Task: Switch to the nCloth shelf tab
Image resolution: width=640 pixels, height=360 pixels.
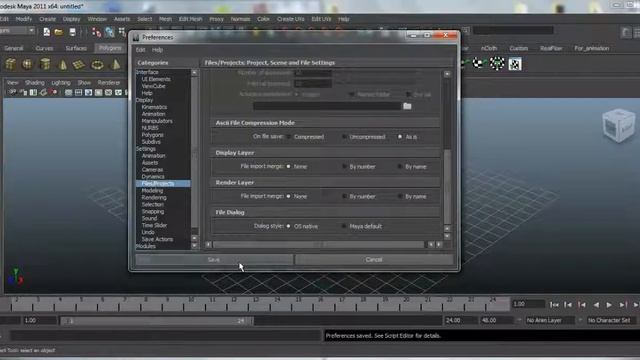Action: pos(489,48)
